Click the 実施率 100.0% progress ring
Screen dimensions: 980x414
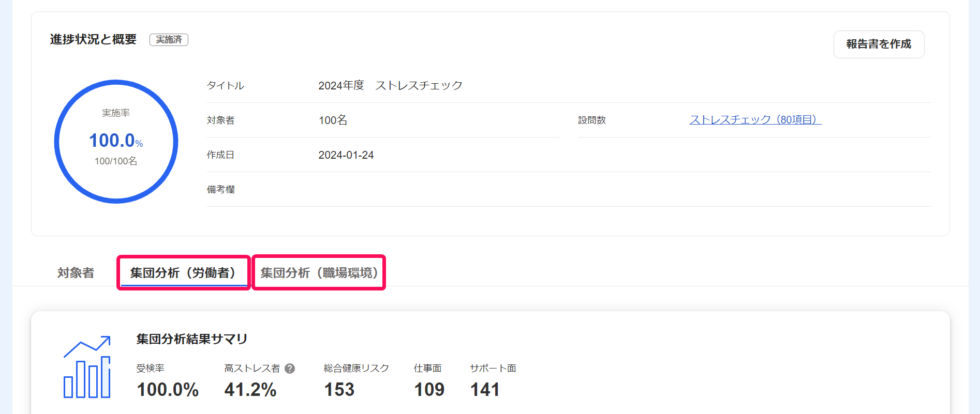click(x=116, y=141)
